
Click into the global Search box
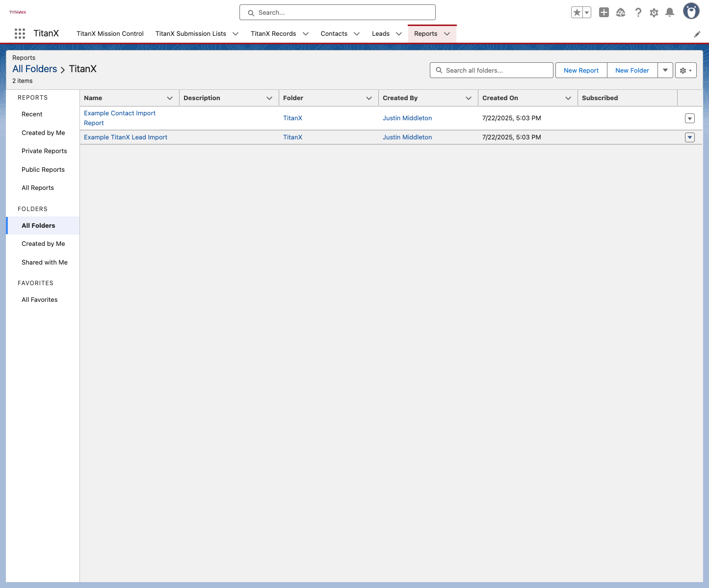(x=338, y=12)
